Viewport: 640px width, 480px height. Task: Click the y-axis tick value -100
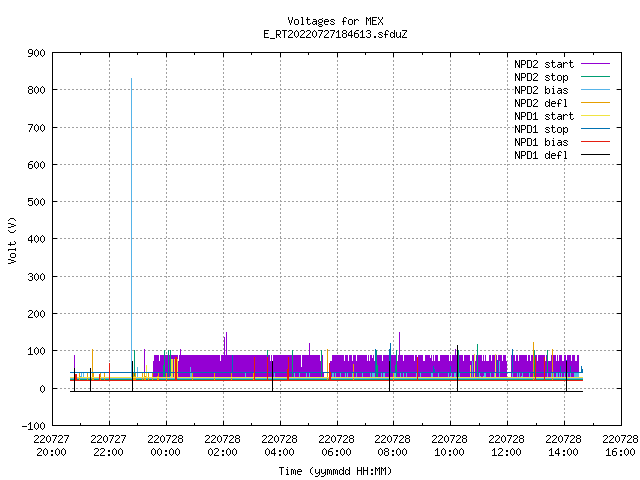click(33, 426)
